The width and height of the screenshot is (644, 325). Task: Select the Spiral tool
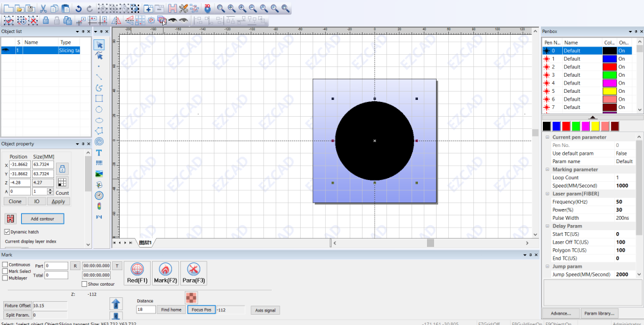coord(99,141)
